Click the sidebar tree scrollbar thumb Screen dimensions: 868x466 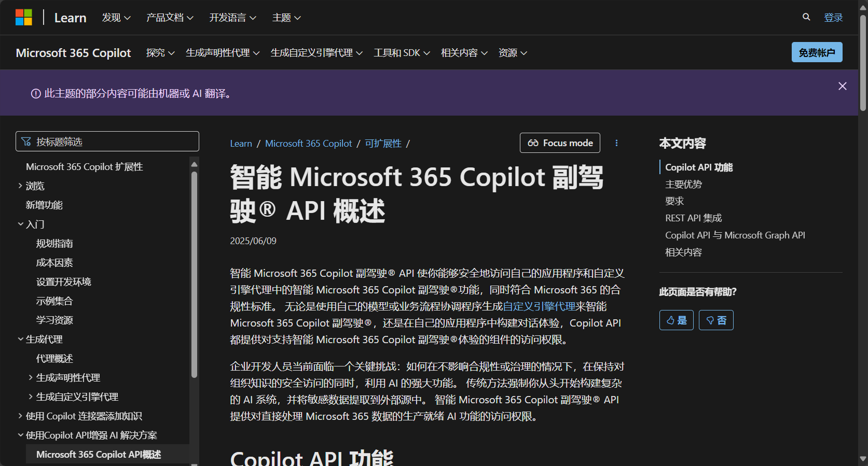194,275
